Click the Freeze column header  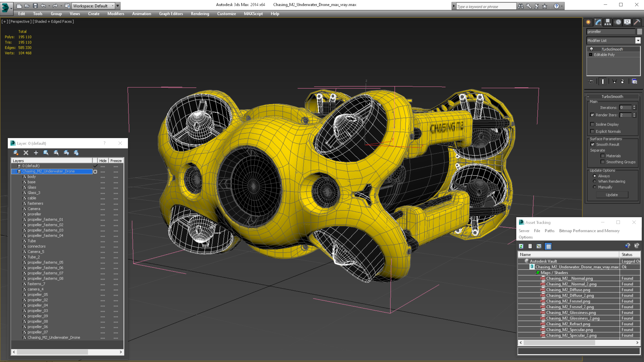point(116,161)
